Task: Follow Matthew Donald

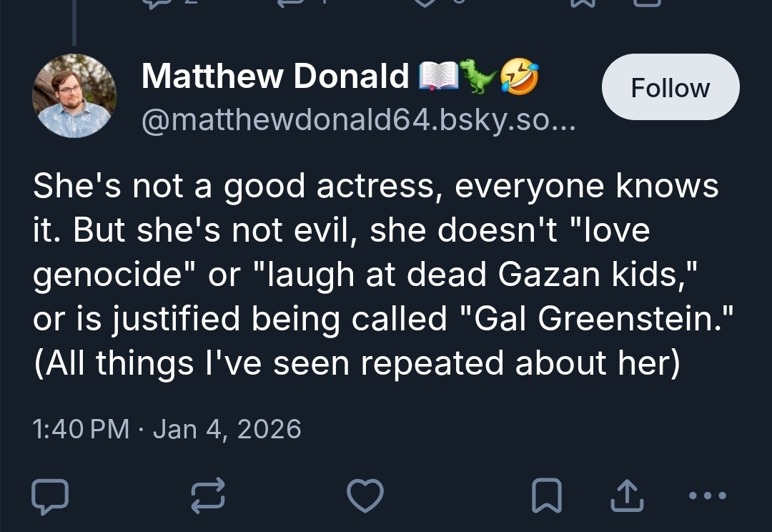Action: pyautogui.click(x=670, y=87)
